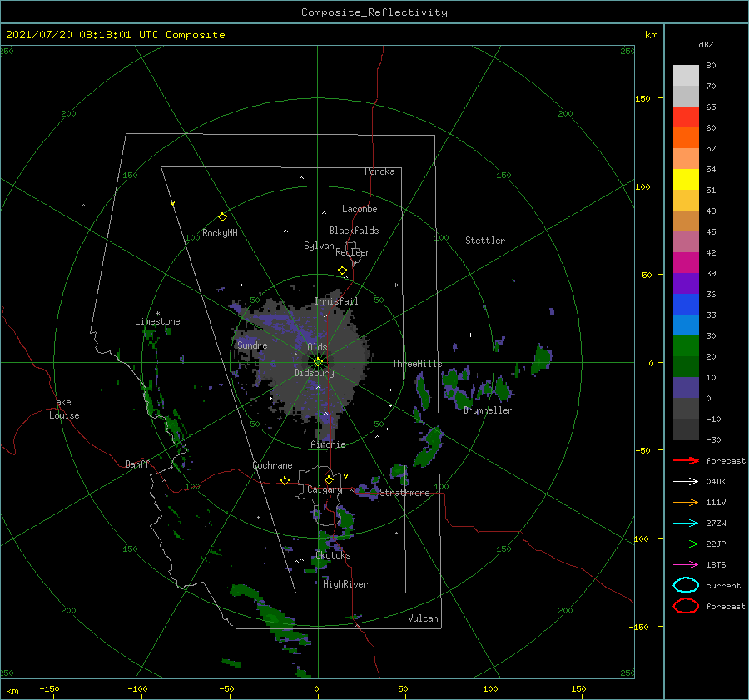This screenshot has height=700, width=749.
Task: Click the Calgary label
Action: point(325,489)
